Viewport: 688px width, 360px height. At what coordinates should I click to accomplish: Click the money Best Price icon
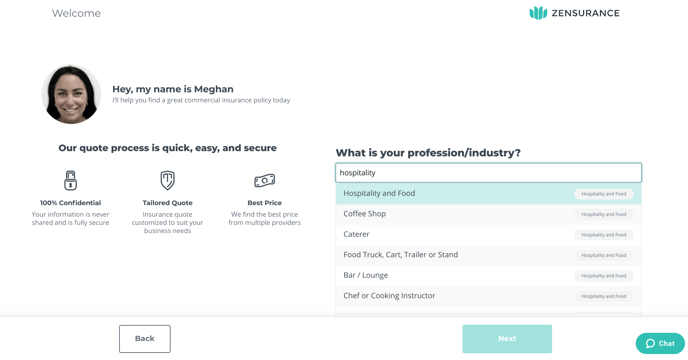tap(264, 180)
